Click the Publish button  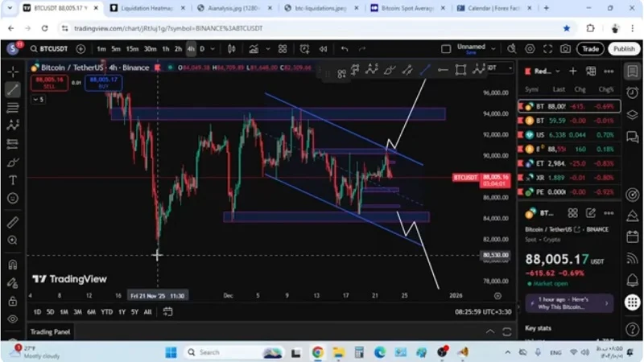(x=624, y=49)
